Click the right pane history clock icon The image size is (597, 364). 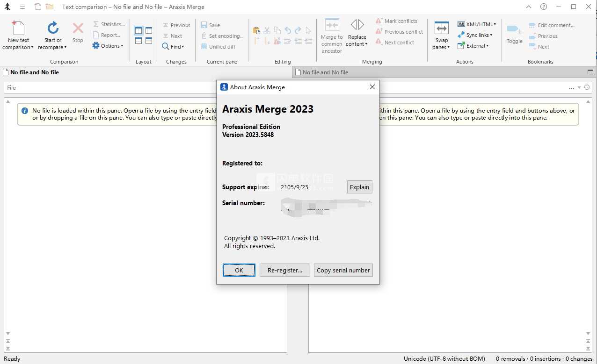587,87
